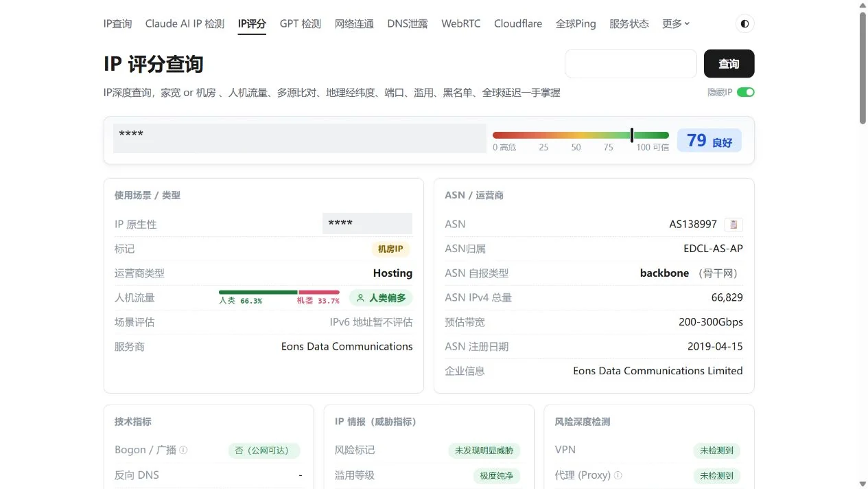868x489 pixels.
Task: Click the masked IP address field
Action: (x=300, y=138)
